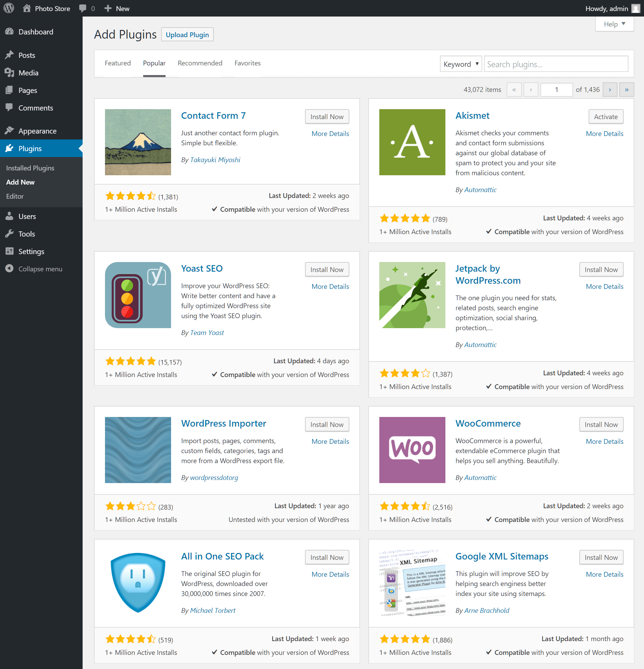Open author link Arne Brachhold
Viewport: 644px width, 669px height.
pyautogui.click(x=487, y=610)
